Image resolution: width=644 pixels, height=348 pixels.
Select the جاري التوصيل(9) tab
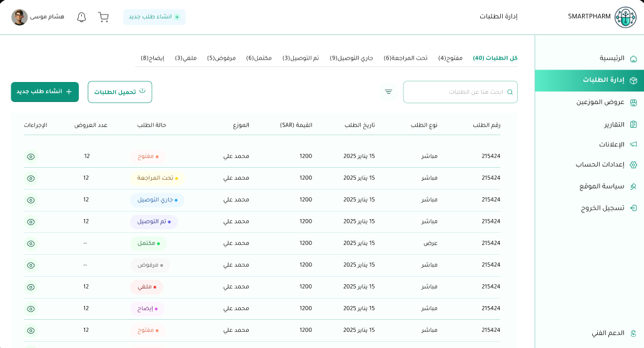(351, 58)
